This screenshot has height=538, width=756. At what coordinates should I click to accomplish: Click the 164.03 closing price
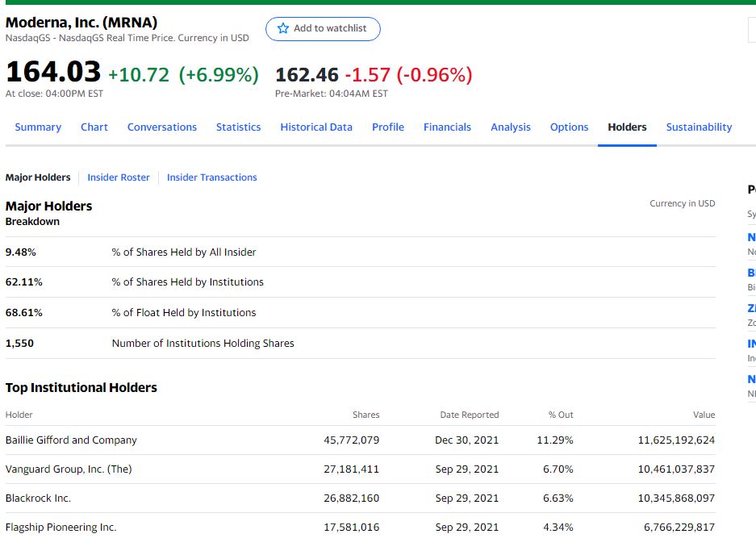[53, 72]
